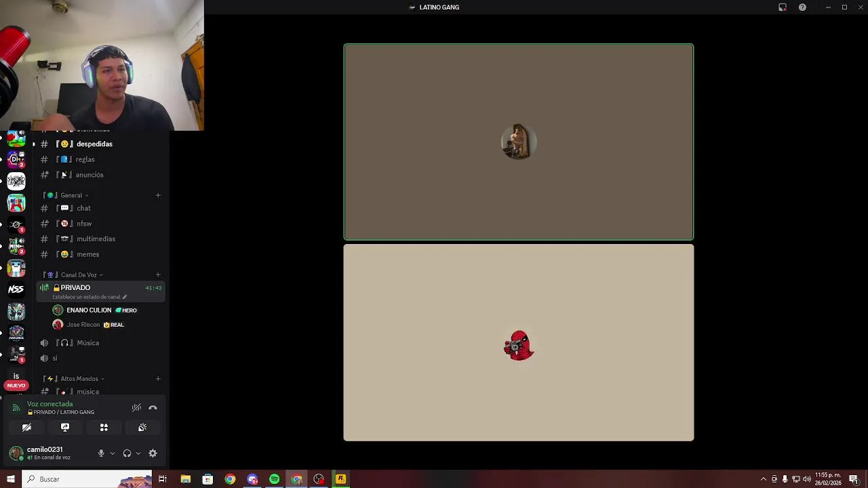Open headphone output options arrow
The image size is (868, 488).
coord(138,453)
